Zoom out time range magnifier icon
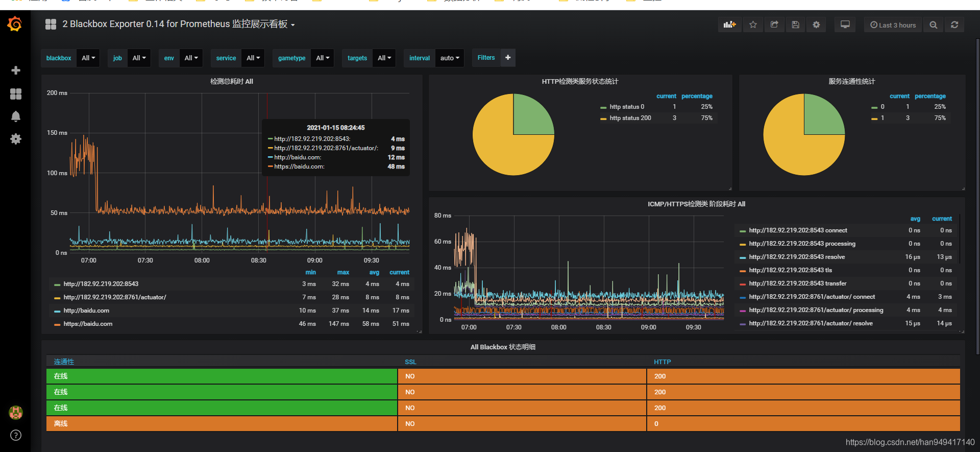 point(933,25)
